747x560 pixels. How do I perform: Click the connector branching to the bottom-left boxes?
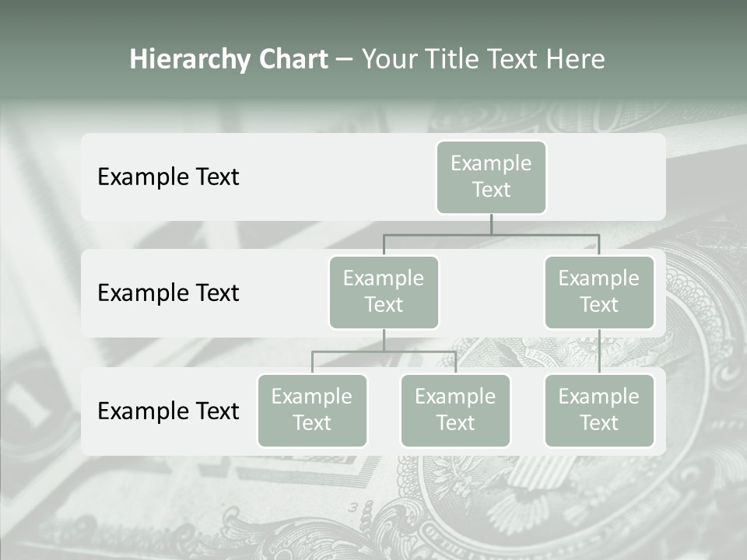tap(384, 351)
